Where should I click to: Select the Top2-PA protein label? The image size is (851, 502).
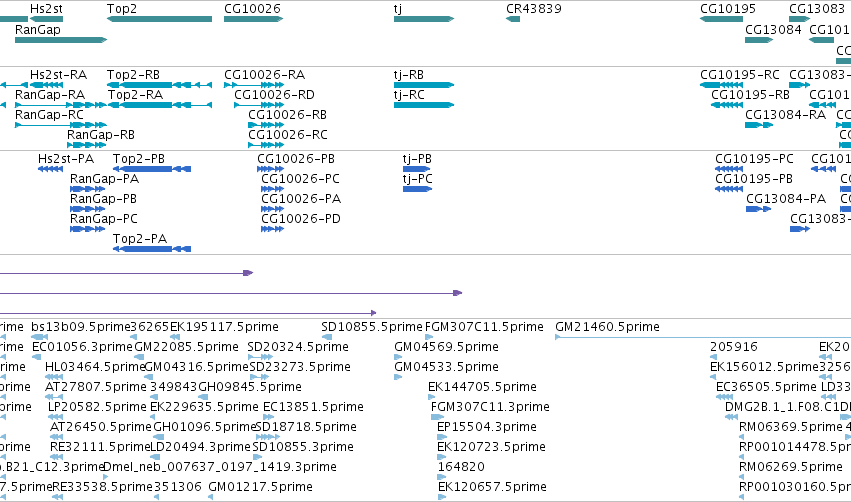click(139, 238)
